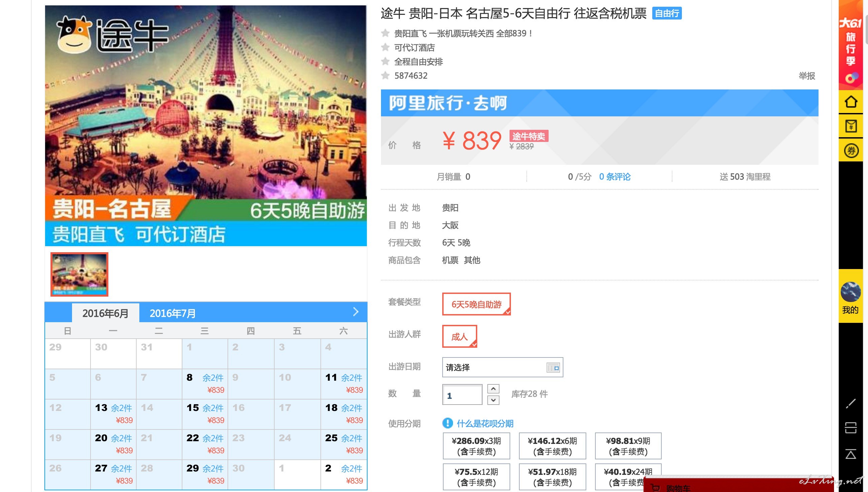Open the 出游日期 请选择 date picker
The height and width of the screenshot is (492, 868).
coord(502,367)
